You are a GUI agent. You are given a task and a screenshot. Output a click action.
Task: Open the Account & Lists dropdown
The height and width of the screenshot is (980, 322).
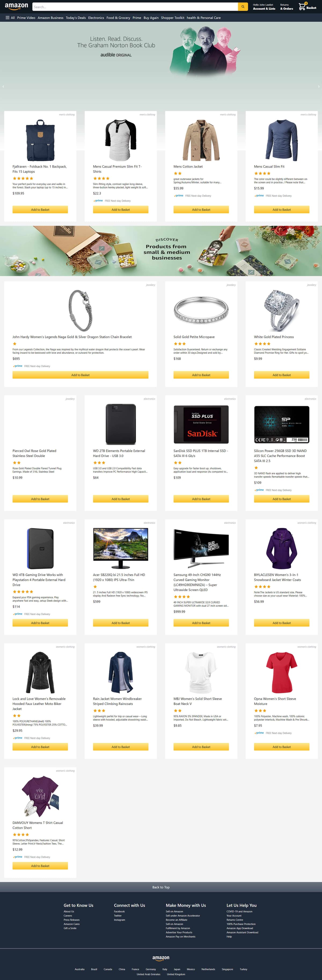[x=264, y=8]
